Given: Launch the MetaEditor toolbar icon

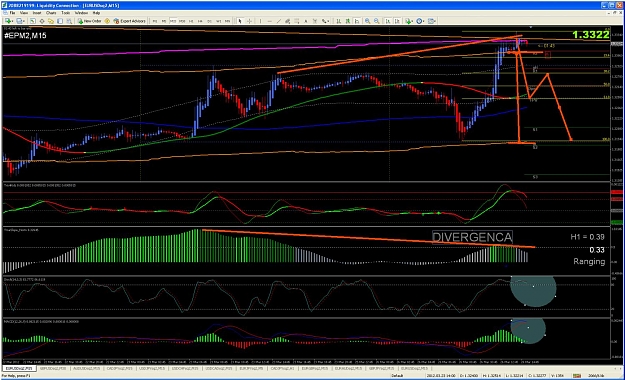Looking at the screenshot, I should (x=107, y=21).
